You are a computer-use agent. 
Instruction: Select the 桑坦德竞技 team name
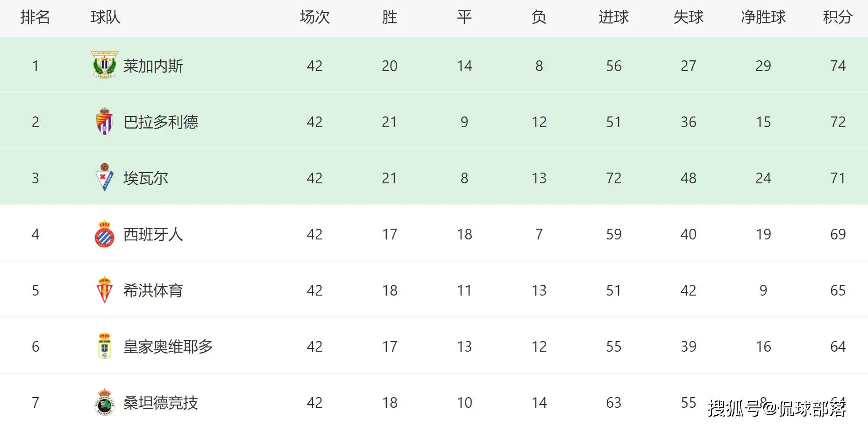point(161,403)
